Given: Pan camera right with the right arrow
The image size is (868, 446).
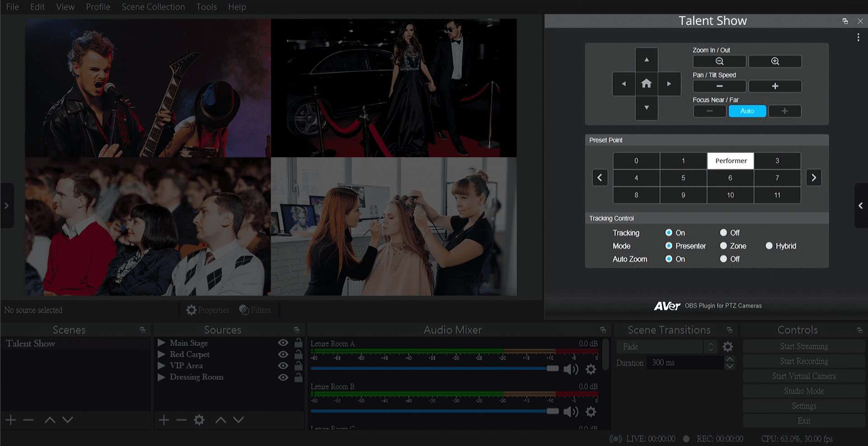Looking at the screenshot, I should point(669,84).
